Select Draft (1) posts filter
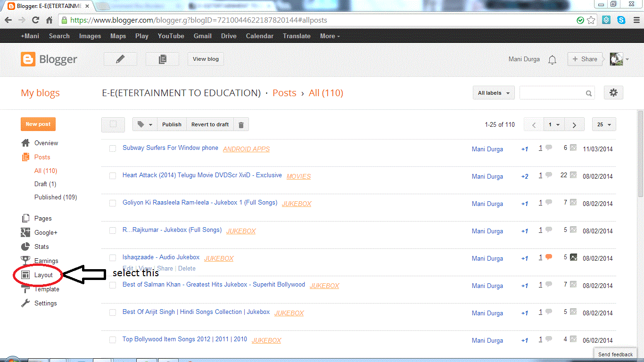Viewport: 644px width, 362px height. [45, 184]
